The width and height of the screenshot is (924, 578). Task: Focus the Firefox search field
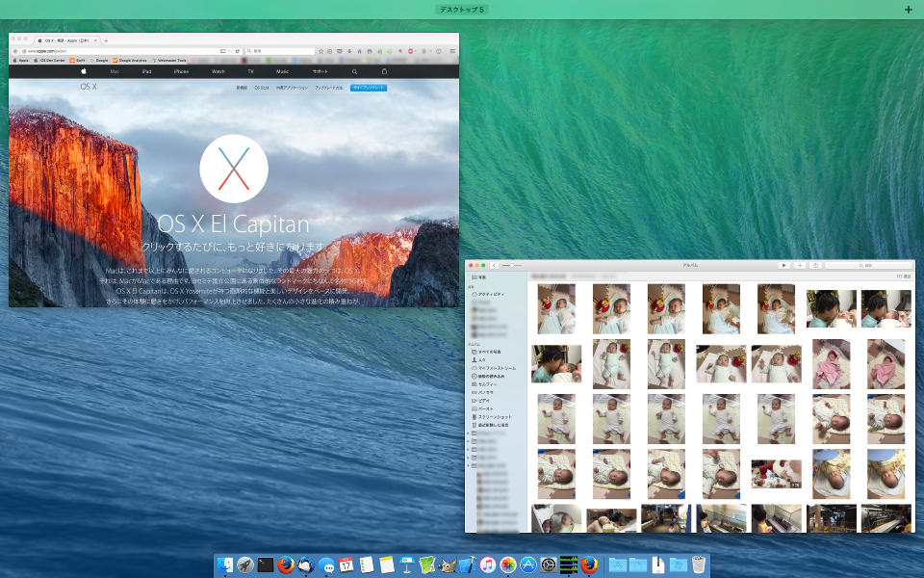pyautogui.click(x=280, y=51)
